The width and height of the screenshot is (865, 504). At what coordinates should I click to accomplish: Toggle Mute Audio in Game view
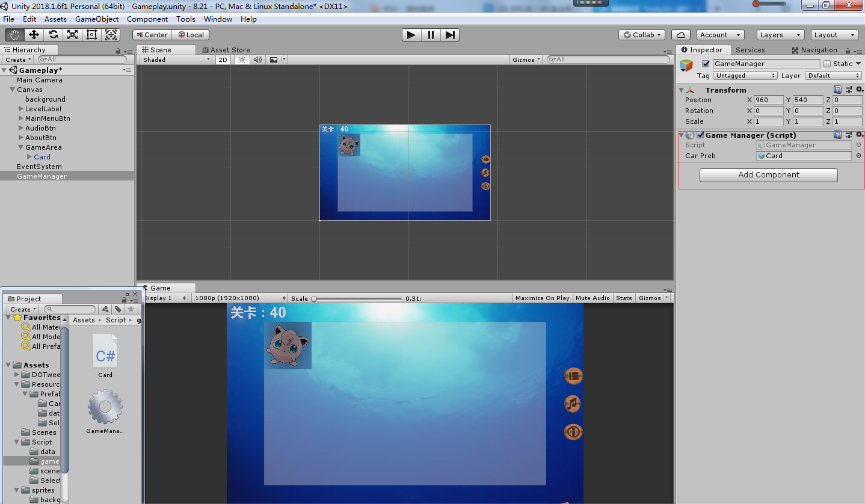pyautogui.click(x=593, y=298)
